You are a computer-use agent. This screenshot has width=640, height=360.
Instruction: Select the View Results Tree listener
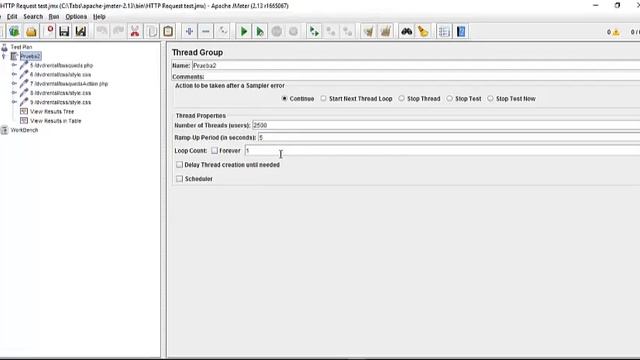52,111
